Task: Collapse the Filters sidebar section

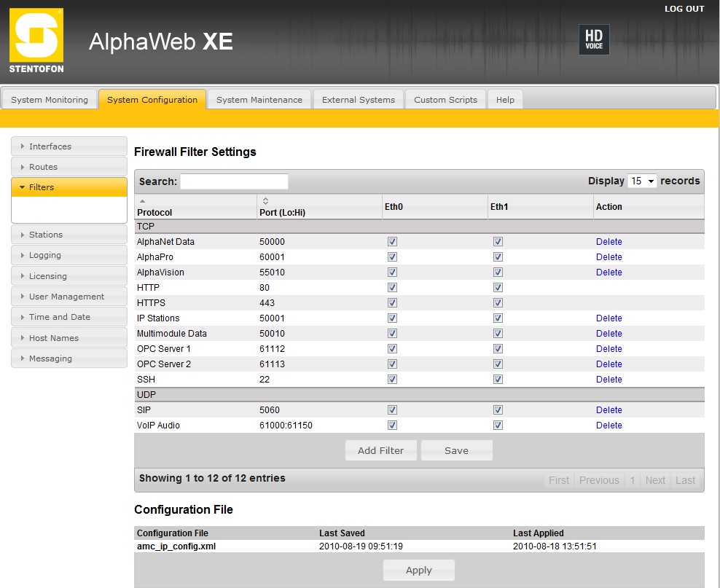Action: (69, 187)
